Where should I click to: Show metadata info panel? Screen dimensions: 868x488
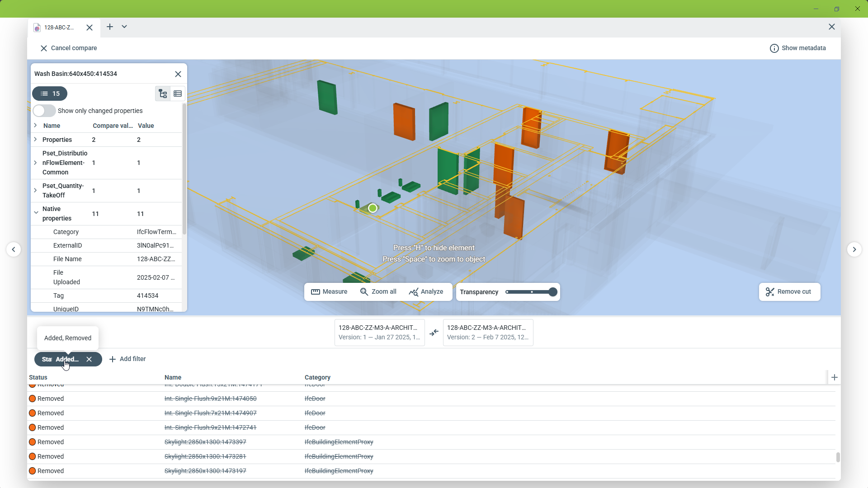point(797,48)
